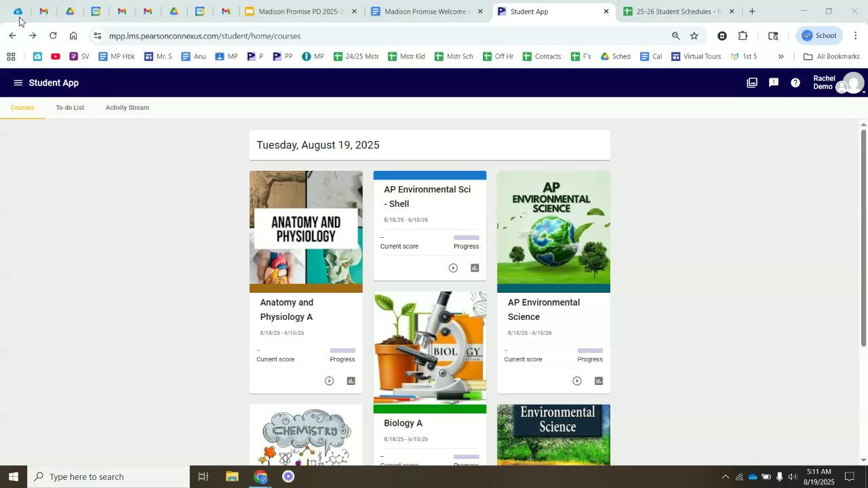
Task: Open Chrome's three-dot menu
Action: point(856,36)
